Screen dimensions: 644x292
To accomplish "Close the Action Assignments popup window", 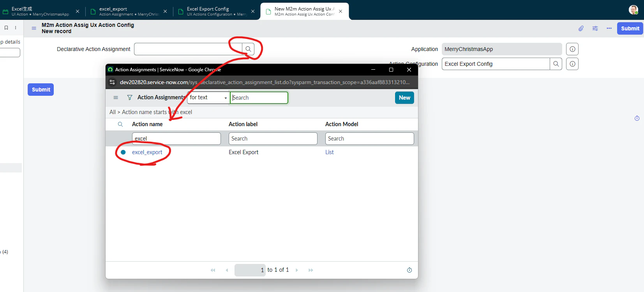I will [x=409, y=70].
